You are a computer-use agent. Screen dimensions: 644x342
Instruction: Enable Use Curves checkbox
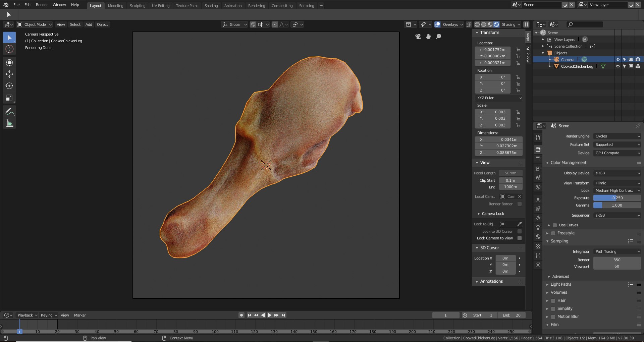click(x=555, y=225)
